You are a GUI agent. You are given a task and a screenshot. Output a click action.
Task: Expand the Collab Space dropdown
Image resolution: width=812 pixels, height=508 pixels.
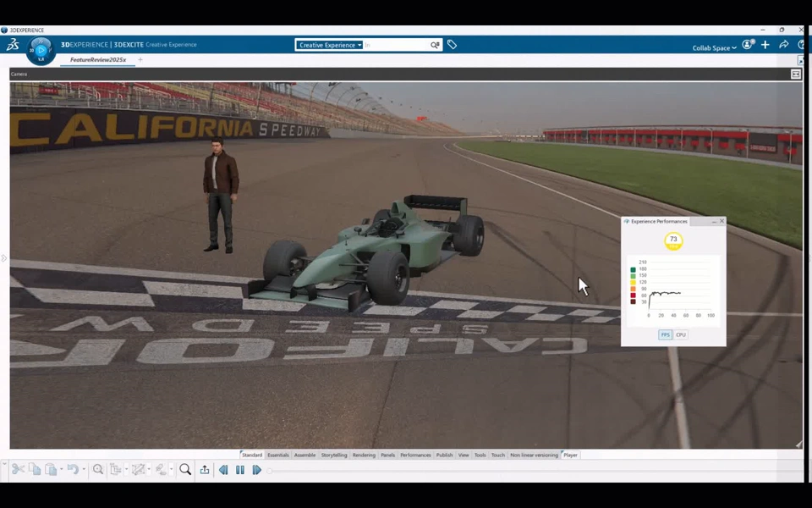coord(714,47)
